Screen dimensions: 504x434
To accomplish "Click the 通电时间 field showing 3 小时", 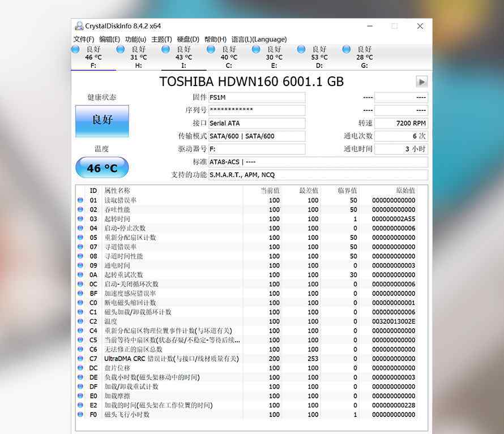I will point(401,149).
